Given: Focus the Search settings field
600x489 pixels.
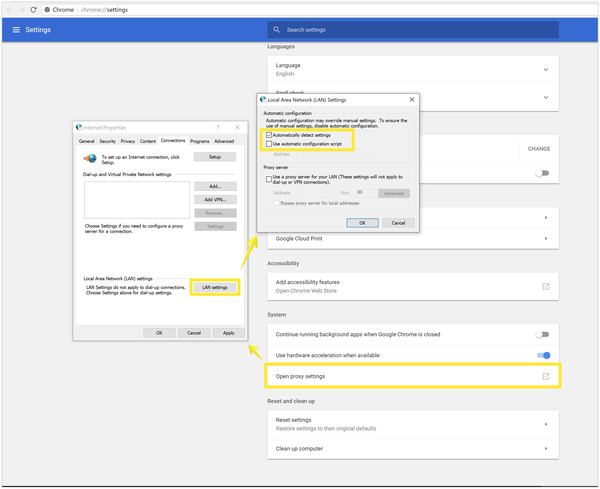Looking at the screenshot, I should [x=413, y=29].
